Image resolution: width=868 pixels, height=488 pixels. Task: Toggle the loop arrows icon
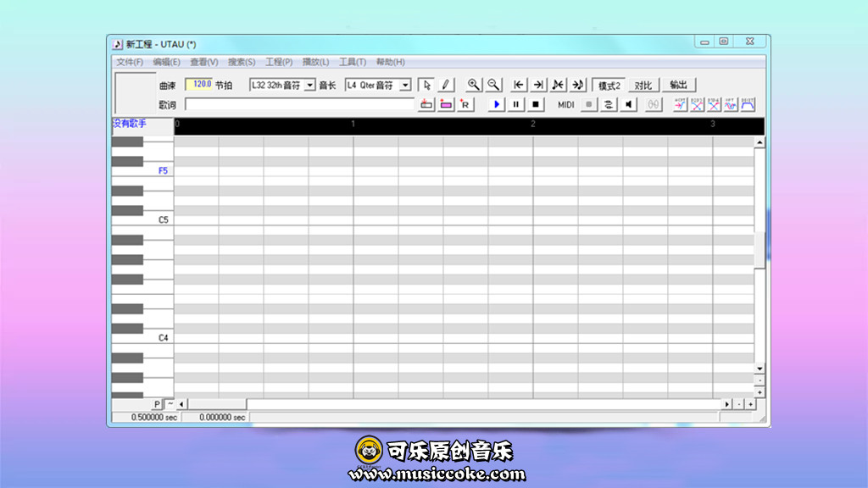(609, 104)
